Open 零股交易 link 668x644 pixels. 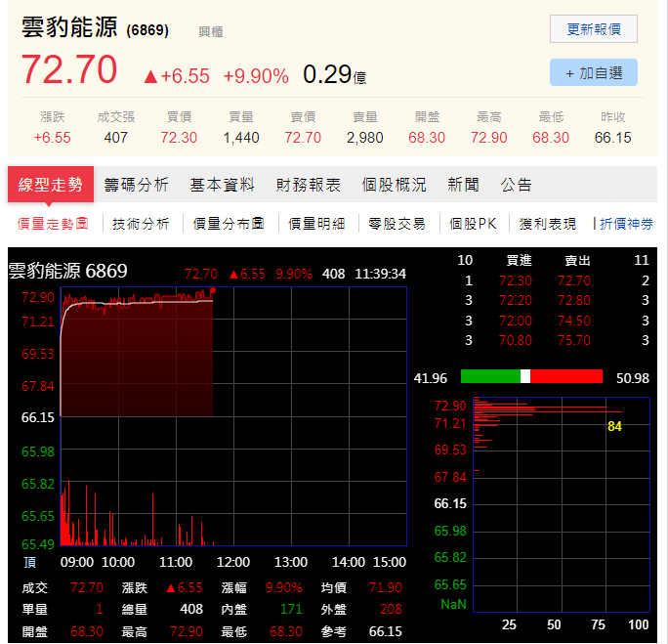tap(397, 224)
